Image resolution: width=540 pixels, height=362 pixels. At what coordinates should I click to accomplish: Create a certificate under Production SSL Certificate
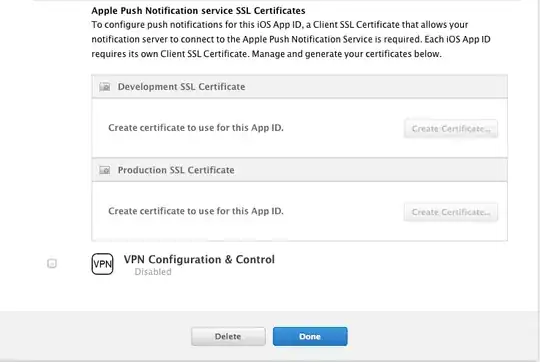point(451,212)
